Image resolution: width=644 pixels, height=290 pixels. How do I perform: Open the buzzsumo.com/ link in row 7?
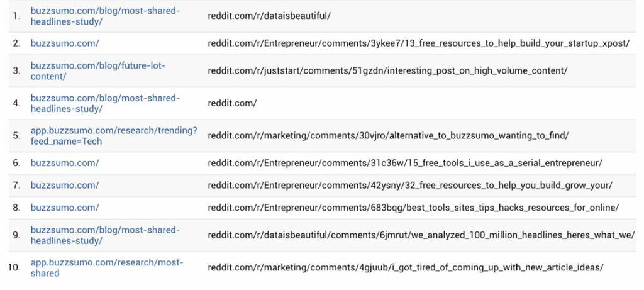pyautogui.click(x=64, y=185)
